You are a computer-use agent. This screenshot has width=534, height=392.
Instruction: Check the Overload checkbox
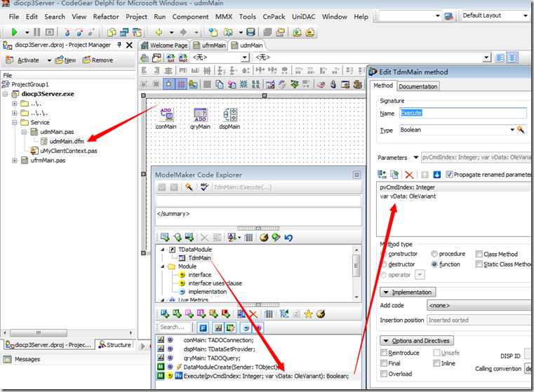(x=384, y=374)
